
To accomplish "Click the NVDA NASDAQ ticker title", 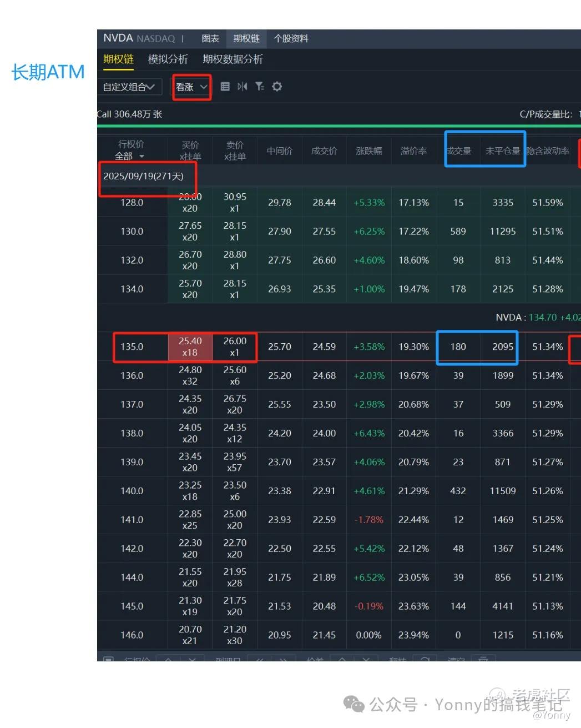I will (x=139, y=38).
